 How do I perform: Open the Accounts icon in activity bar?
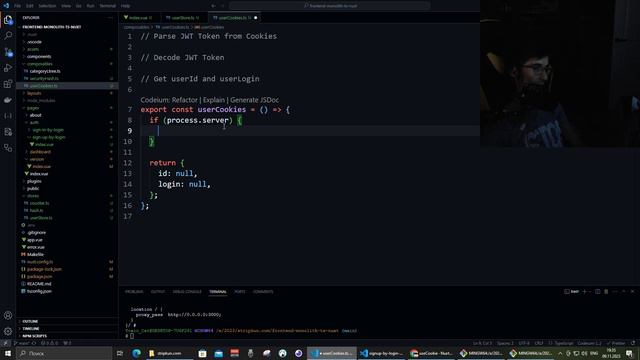(8, 315)
